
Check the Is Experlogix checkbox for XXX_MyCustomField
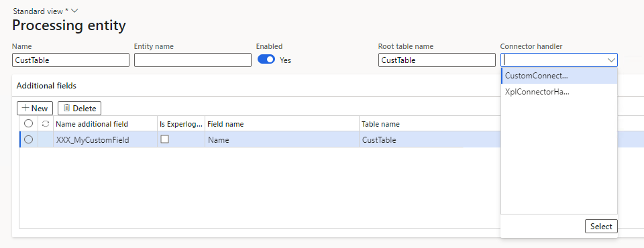(165, 139)
